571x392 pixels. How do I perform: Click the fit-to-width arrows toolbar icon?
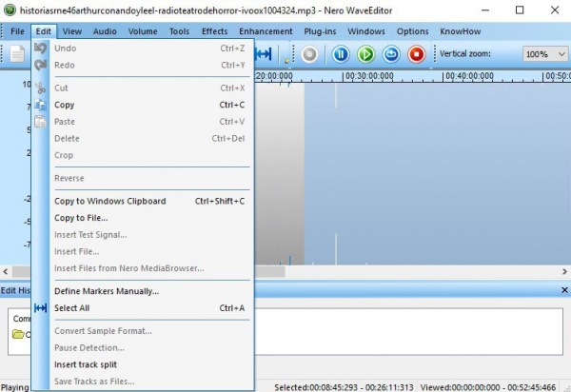pyautogui.click(x=264, y=54)
